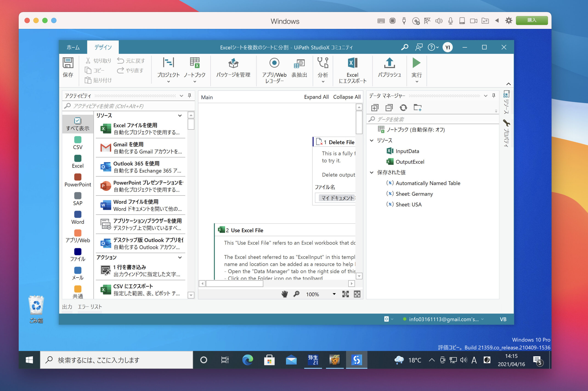Open the Table Extraction tool

point(299,64)
